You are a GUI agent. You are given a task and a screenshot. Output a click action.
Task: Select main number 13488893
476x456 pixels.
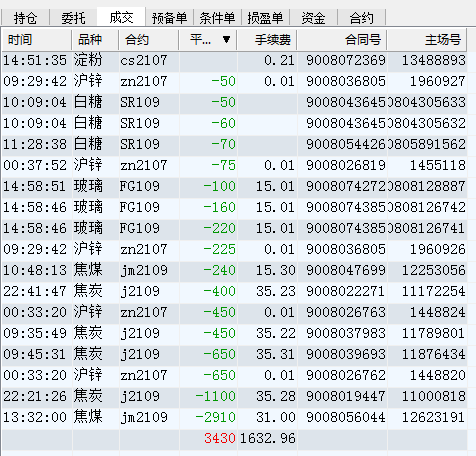(434, 61)
